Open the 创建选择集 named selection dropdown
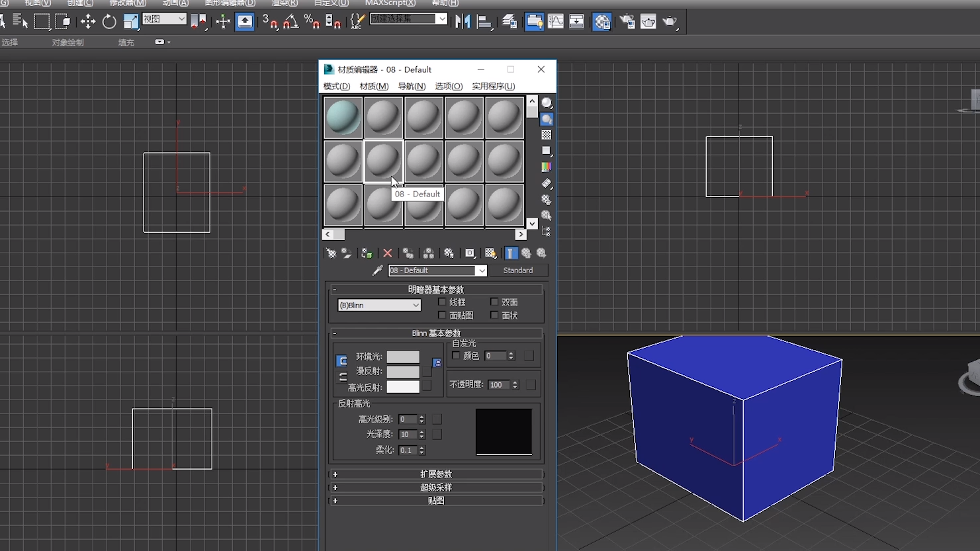980x551 pixels. pyautogui.click(x=408, y=19)
